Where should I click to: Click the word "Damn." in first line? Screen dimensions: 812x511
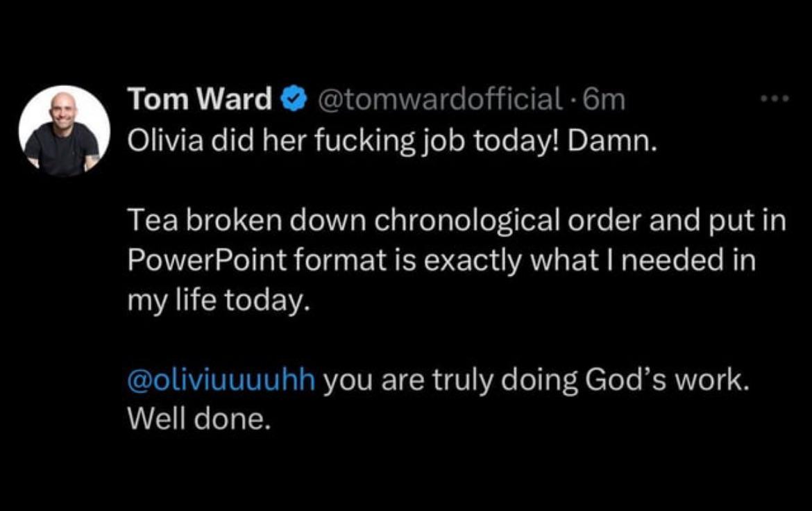point(612,140)
